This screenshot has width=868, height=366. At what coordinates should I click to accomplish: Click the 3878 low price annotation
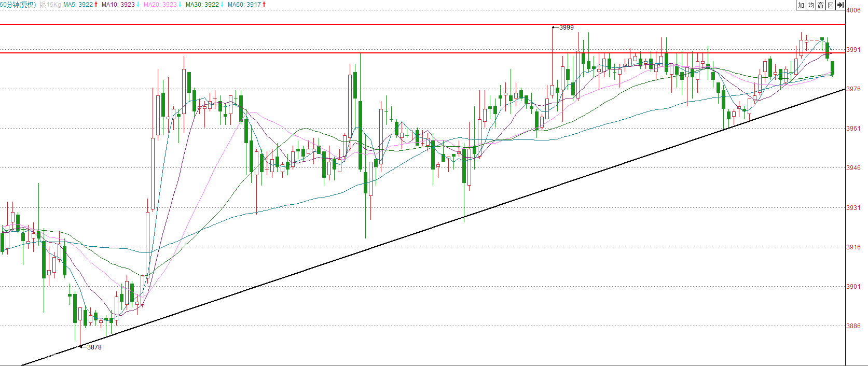point(94,347)
